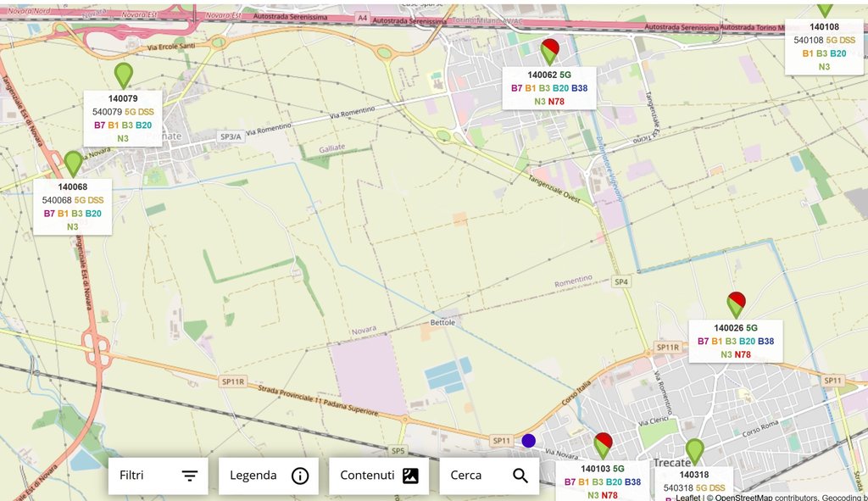This screenshot has width=868, height=501.
Task: Click the N78 band under 140062
Action: (556, 102)
